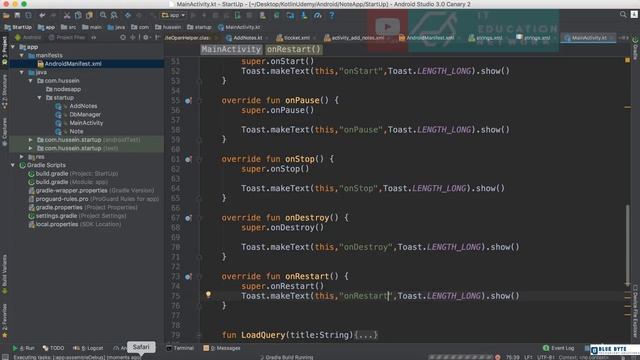Click the Save All toolbar icon
Screen dimensions: 640x360
17,16
